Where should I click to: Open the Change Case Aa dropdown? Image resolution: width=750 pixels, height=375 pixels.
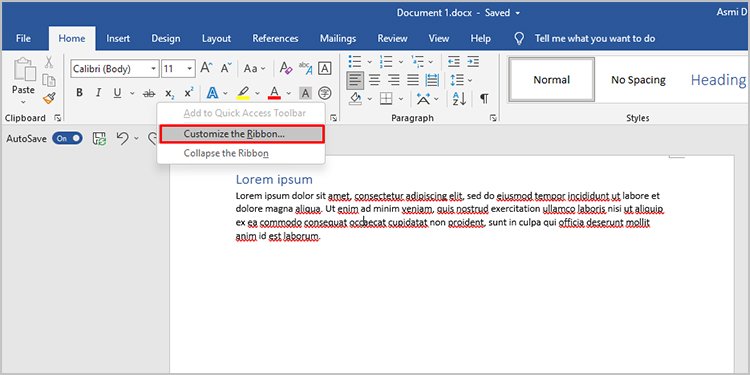point(254,68)
